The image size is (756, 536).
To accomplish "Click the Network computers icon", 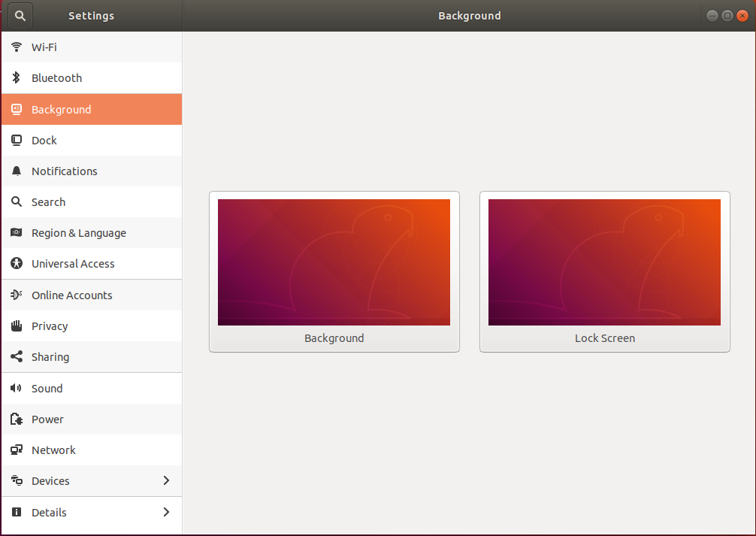I will point(17,450).
